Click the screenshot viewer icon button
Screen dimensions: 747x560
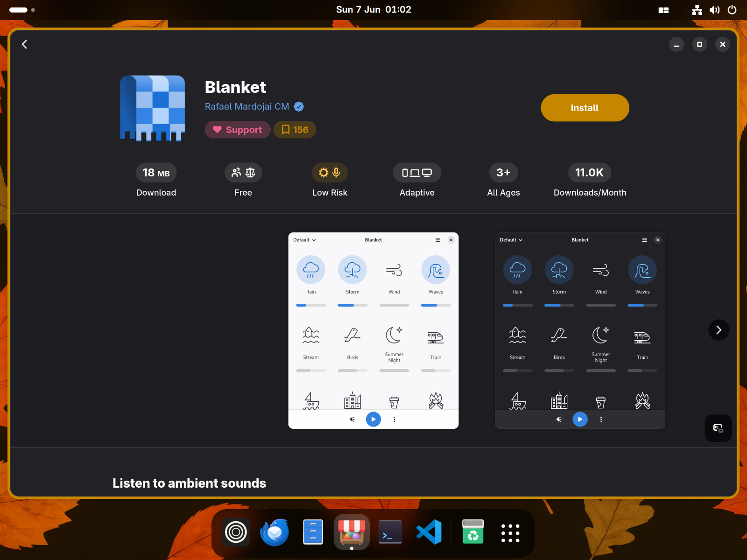(x=718, y=428)
